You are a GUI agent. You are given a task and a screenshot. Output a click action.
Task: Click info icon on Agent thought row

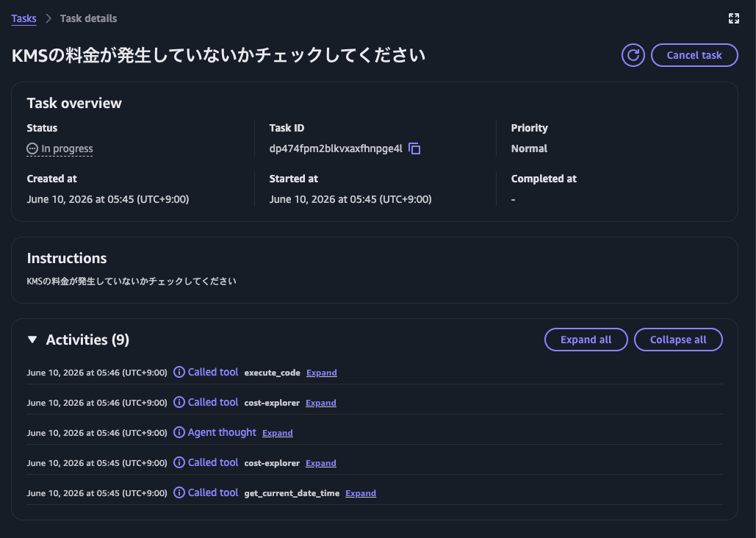pyautogui.click(x=179, y=432)
